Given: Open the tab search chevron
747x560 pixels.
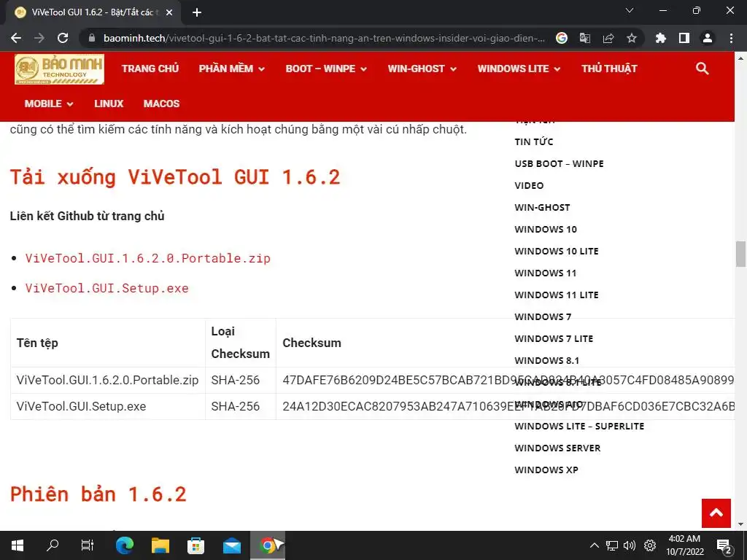Looking at the screenshot, I should pos(630,10).
